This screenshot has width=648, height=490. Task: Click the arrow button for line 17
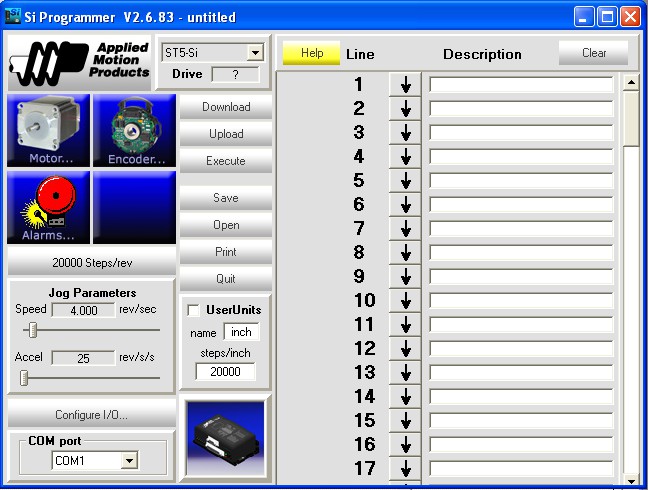pos(405,468)
